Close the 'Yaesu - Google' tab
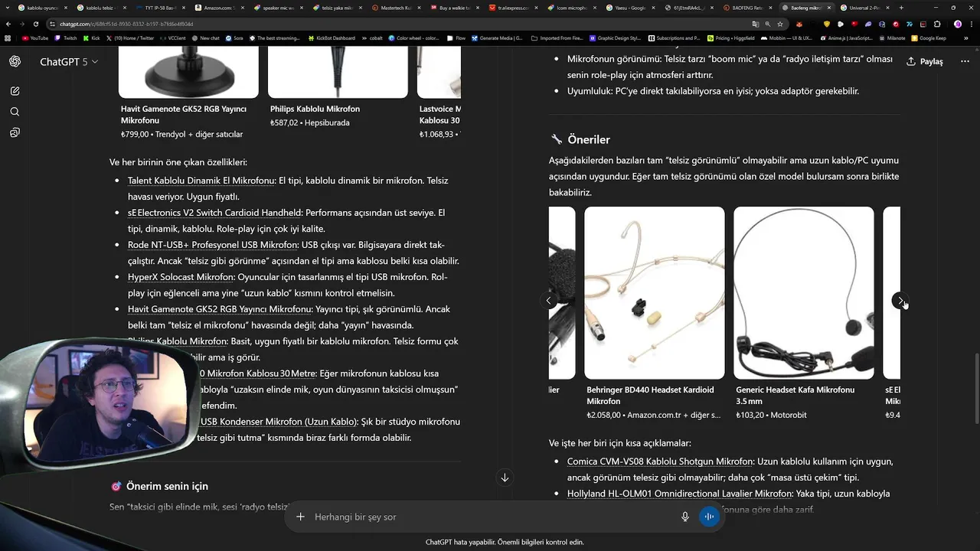Viewport: 980px width, 551px height. (x=653, y=8)
